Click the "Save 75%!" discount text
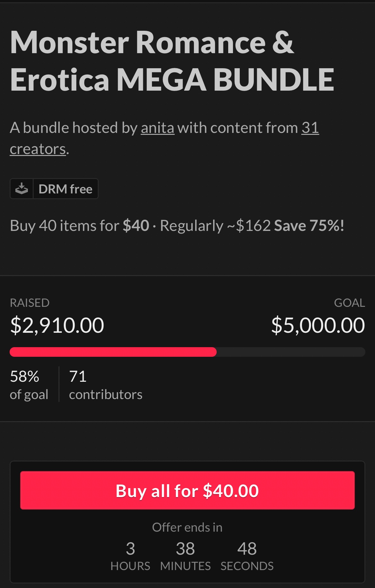This screenshot has width=375, height=588. [x=309, y=225]
